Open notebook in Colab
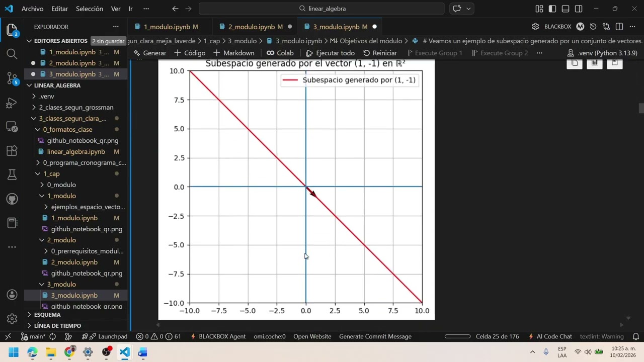 (280, 53)
